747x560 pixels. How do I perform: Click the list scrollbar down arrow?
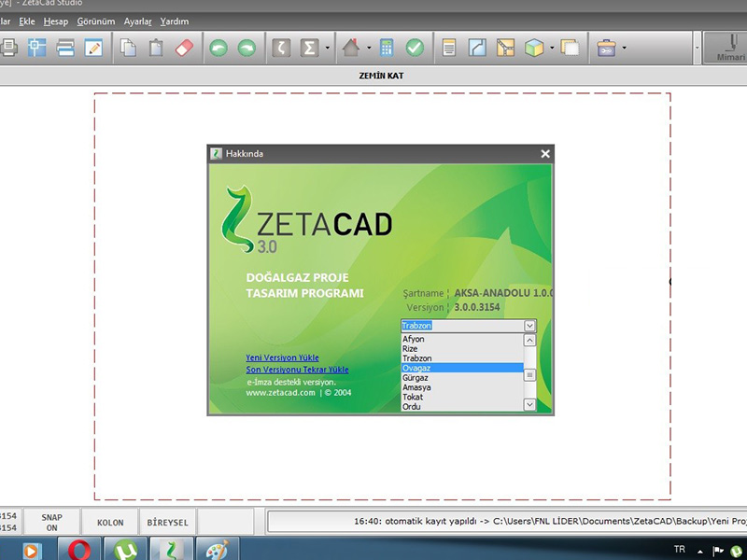pos(529,405)
